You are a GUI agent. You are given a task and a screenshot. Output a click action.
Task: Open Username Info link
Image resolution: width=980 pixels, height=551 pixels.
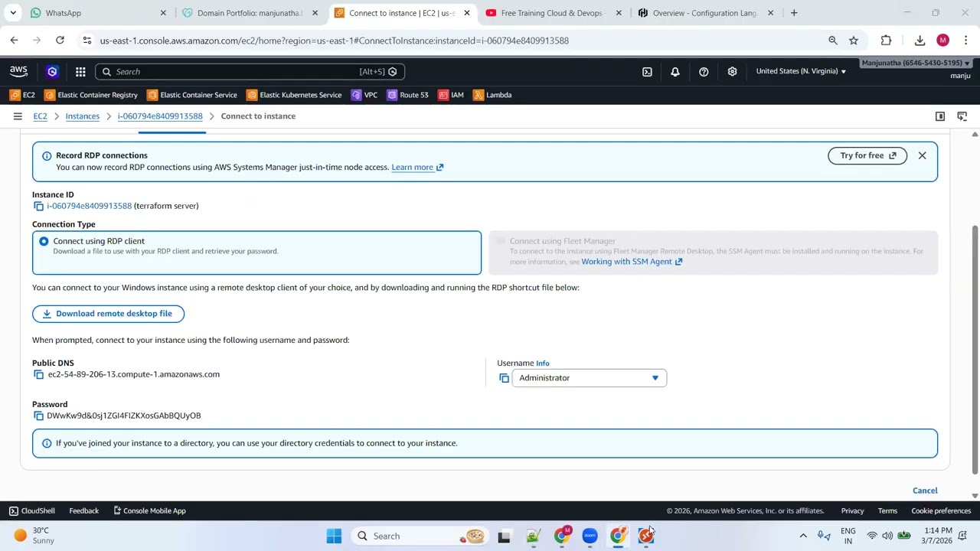click(543, 364)
